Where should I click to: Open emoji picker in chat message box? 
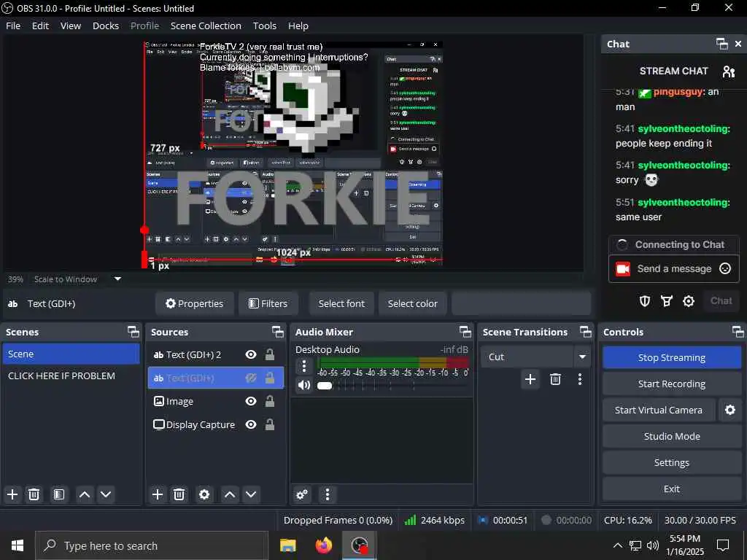point(724,268)
